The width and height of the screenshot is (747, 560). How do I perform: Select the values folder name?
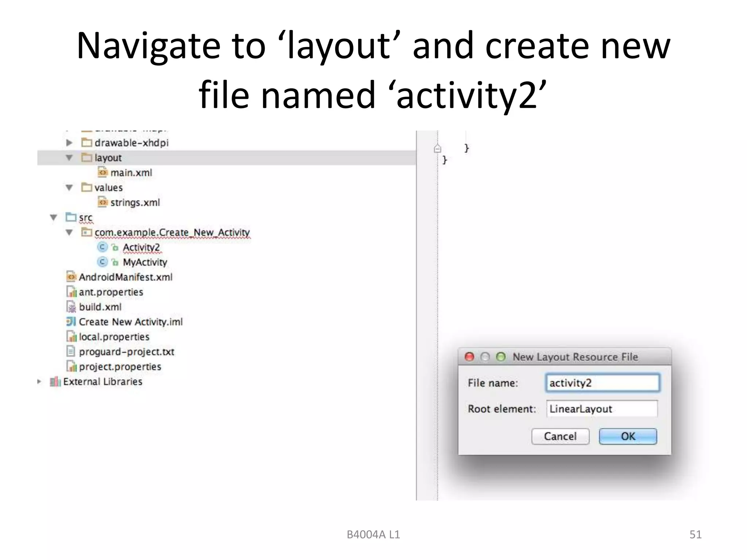(109, 187)
